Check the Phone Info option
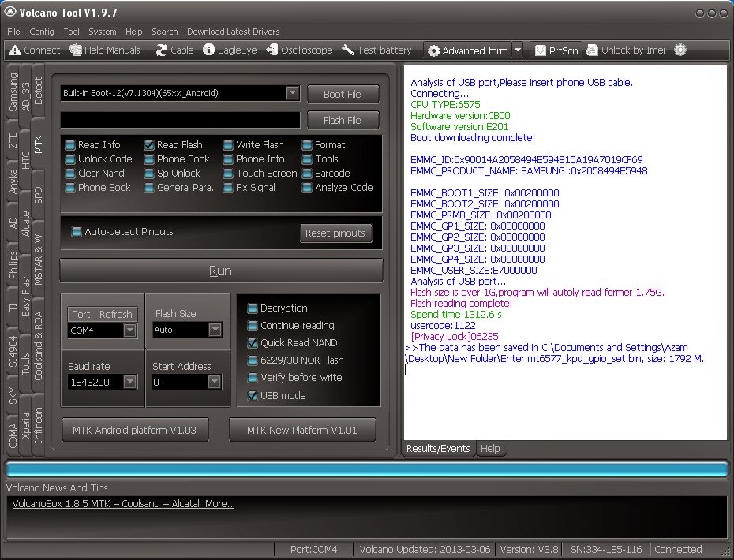The image size is (734, 560). pos(228,159)
